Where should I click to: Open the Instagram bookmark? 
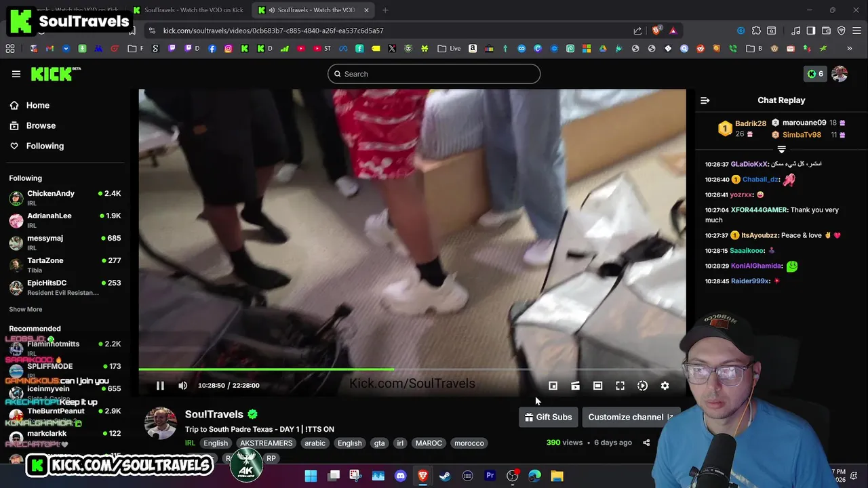click(x=229, y=49)
